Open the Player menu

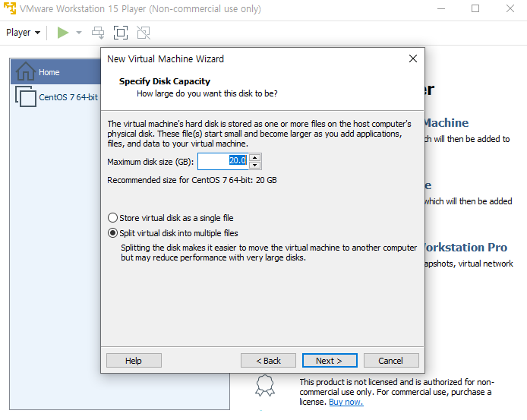tap(23, 33)
